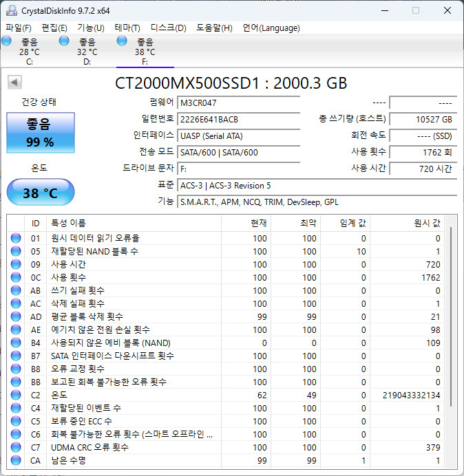464x476 pixels.
Task: Click status orb for row CA 남은 수명
Action: [16, 460]
